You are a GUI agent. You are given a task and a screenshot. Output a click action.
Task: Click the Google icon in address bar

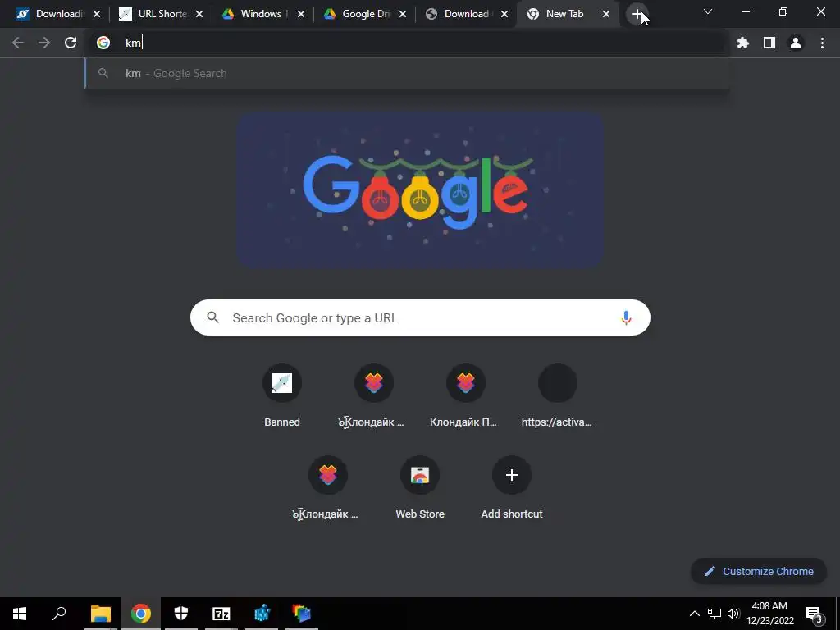click(x=103, y=43)
